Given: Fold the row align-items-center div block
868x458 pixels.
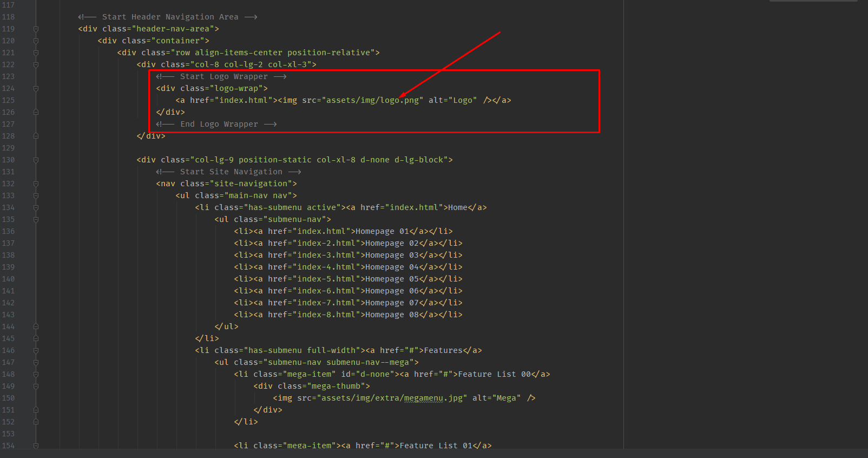Looking at the screenshot, I should click(36, 53).
